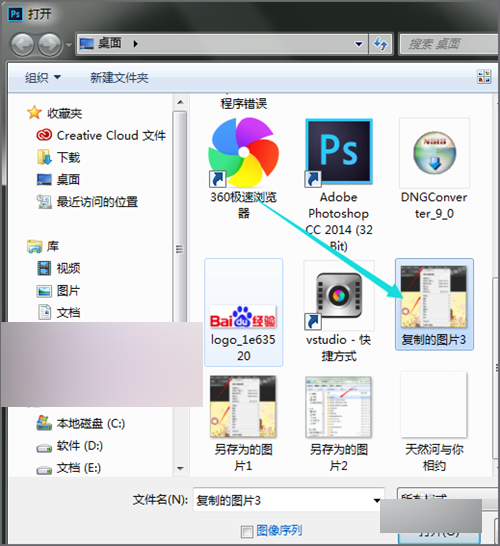Select the 复制的图片3 thumbnail
This screenshot has width=500, height=546.
click(x=434, y=304)
